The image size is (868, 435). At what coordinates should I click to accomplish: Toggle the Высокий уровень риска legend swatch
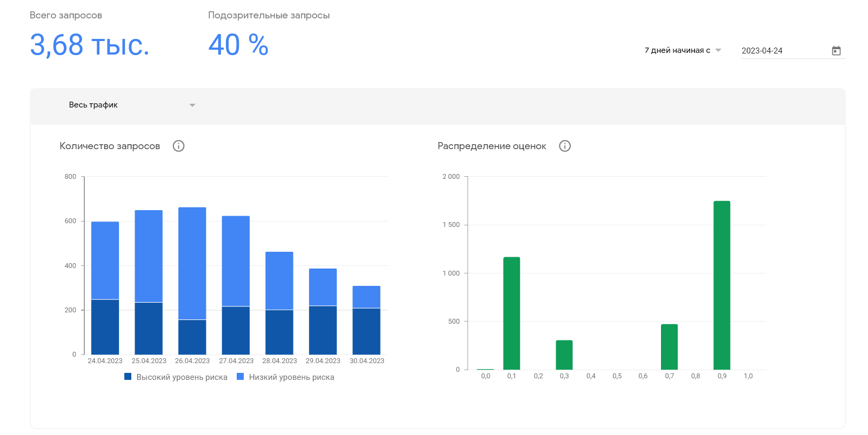128,377
